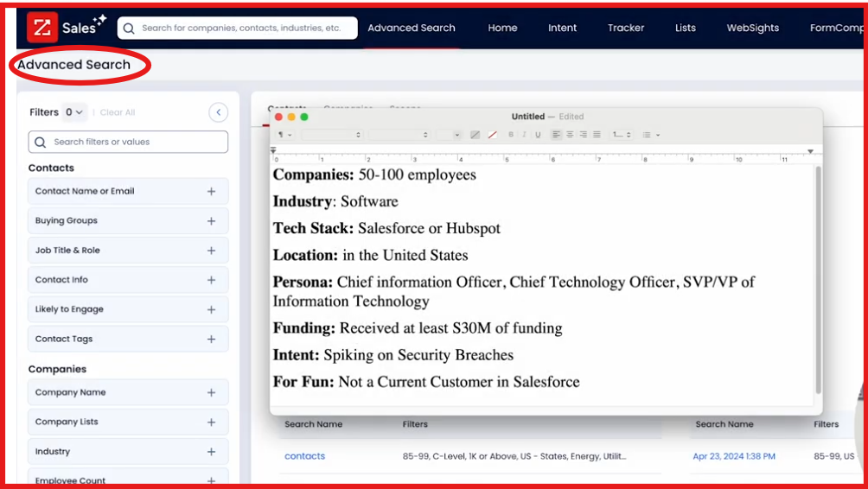Click the 'For Fun' line in TextEdit
The image size is (868, 489).
pyautogui.click(x=426, y=382)
